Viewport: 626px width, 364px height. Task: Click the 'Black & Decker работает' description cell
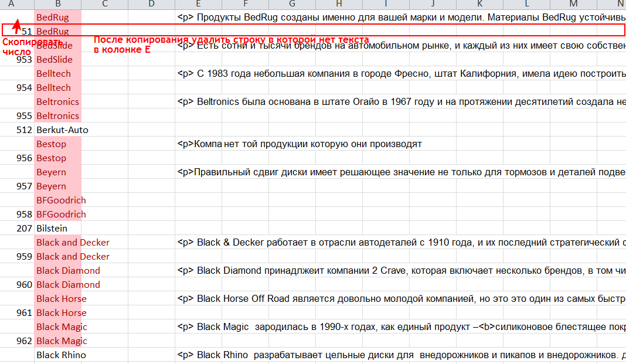[400, 242]
